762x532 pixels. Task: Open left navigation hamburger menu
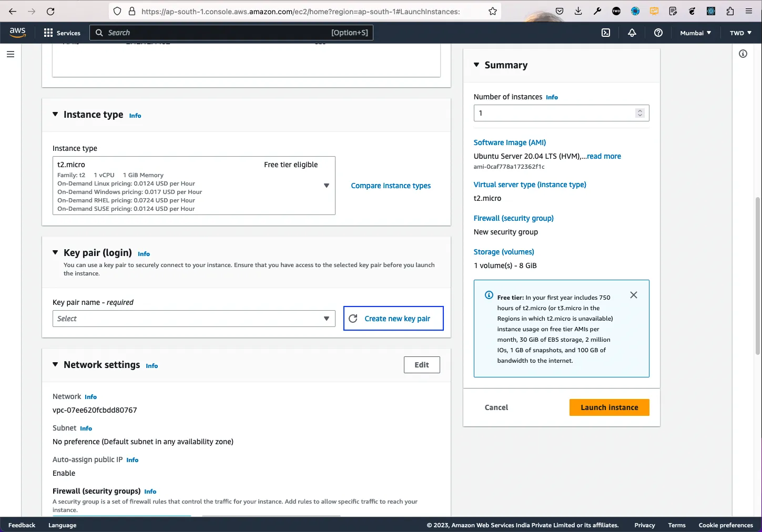coord(11,54)
